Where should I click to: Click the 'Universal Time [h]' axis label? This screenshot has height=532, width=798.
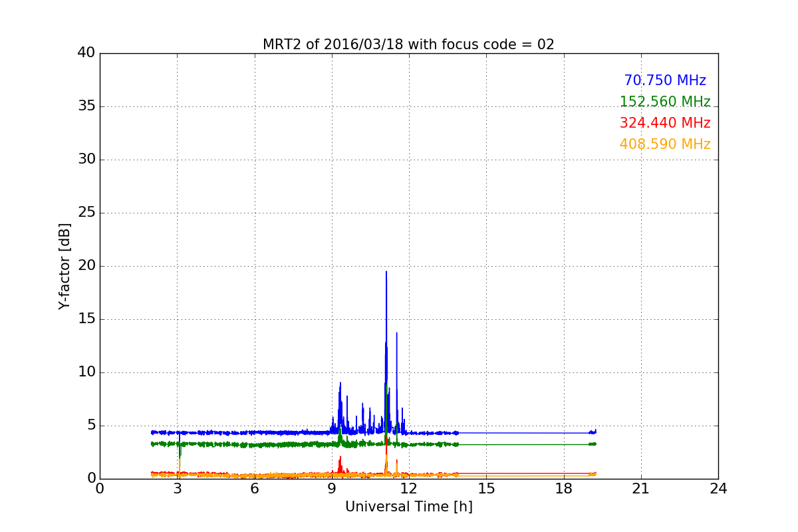click(409, 507)
